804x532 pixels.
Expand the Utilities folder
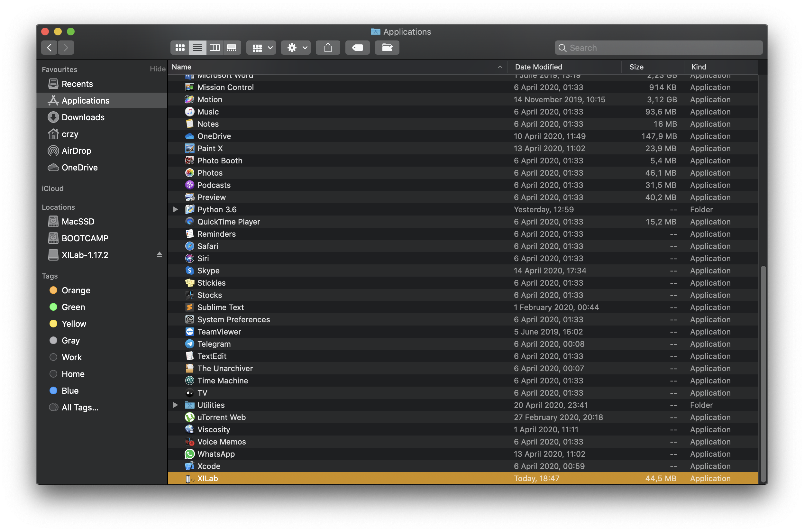(x=175, y=405)
